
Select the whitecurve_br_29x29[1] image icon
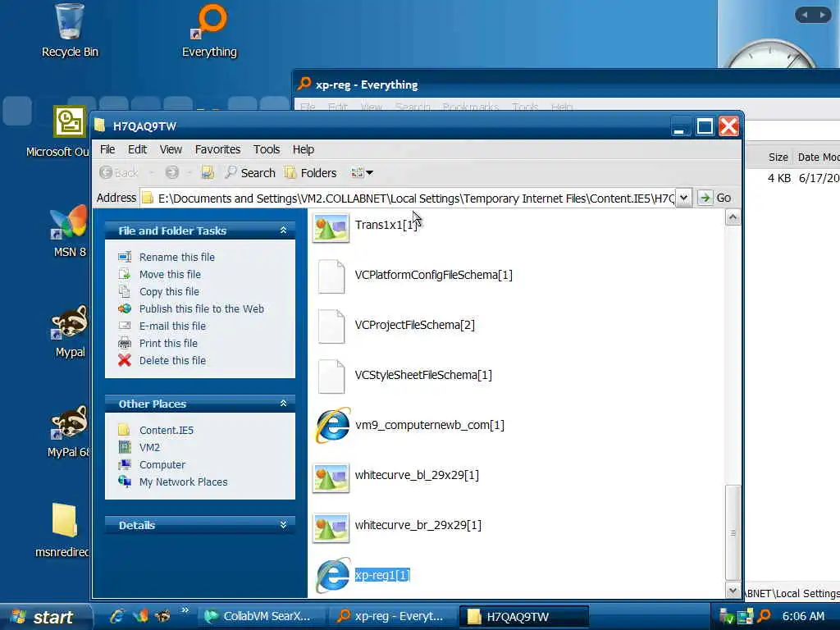[x=331, y=527]
